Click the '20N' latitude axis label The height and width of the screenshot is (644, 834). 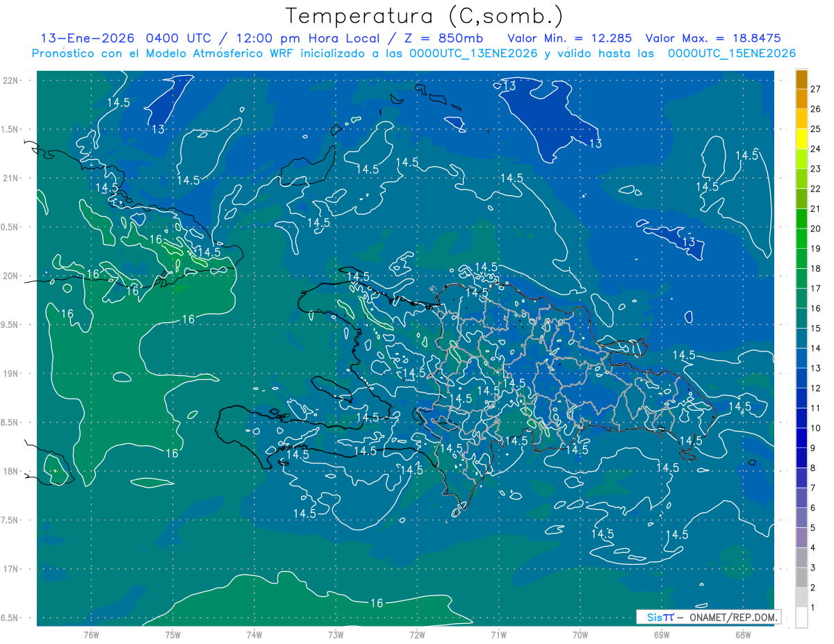pyautogui.click(x=10, y=276)
